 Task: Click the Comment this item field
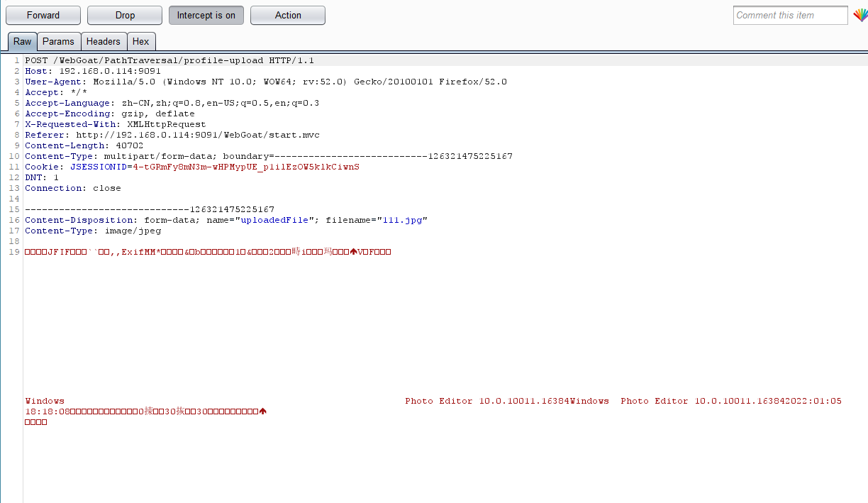tap(790, 15)
